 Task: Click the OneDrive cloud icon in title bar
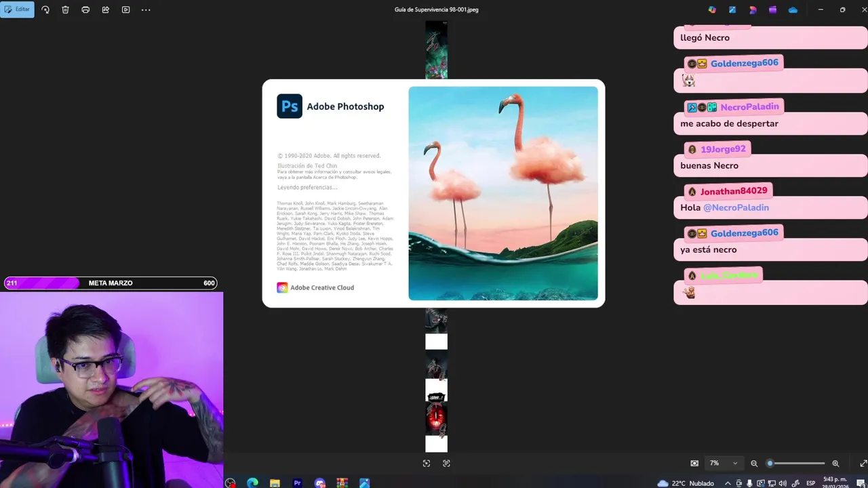793,9
